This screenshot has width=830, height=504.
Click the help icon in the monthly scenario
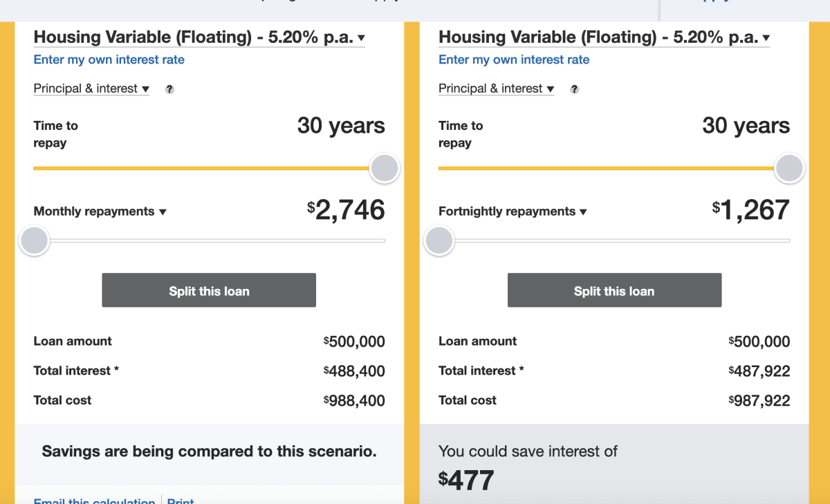[x=169, y=89]
